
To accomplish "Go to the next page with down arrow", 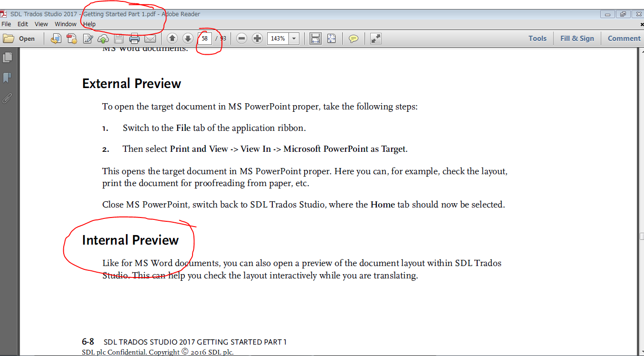I will click(x=188, y=39).
